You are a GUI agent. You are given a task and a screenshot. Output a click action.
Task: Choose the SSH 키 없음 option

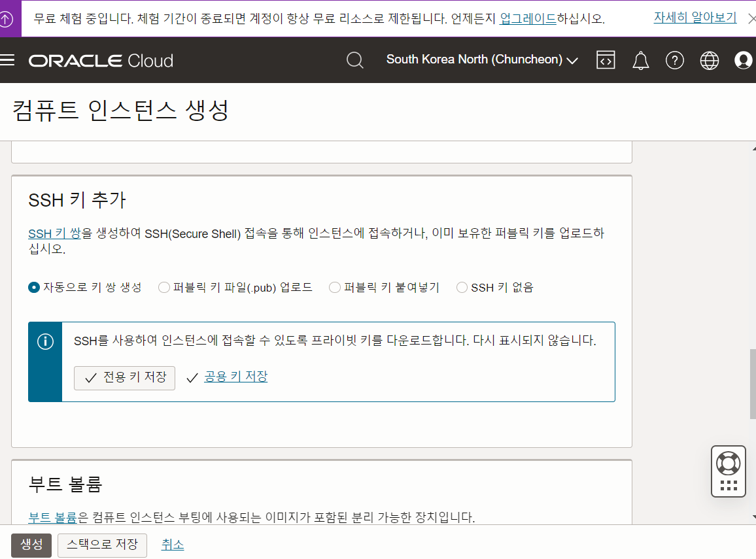[x=462, y=287]
